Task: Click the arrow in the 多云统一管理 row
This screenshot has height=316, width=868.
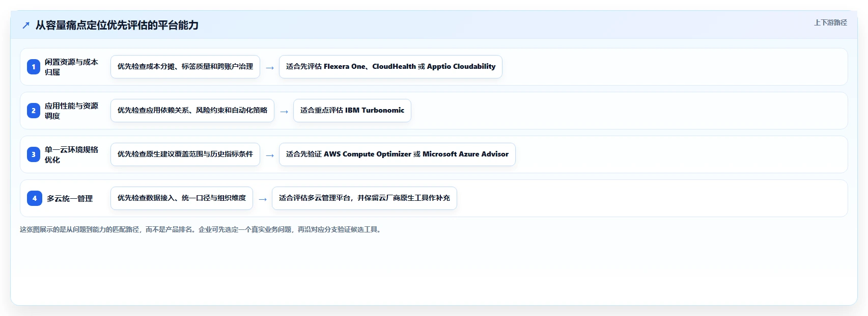Action: click(x=263, y=199)
